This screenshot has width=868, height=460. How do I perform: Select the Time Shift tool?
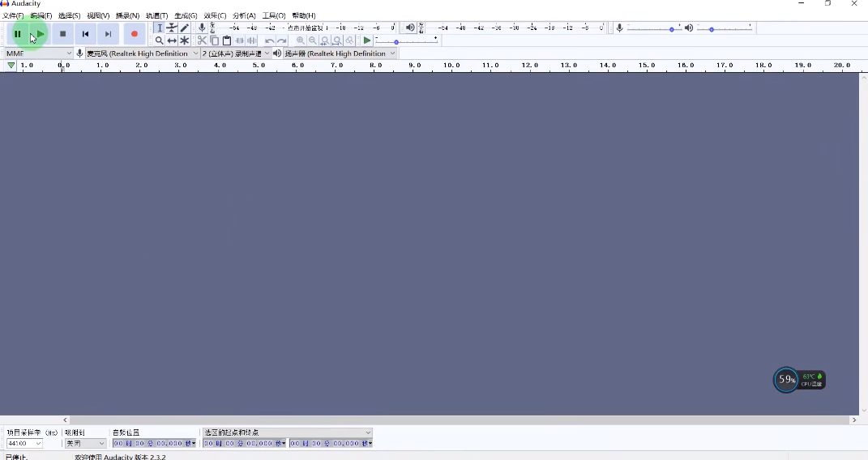tap(172, 40)
